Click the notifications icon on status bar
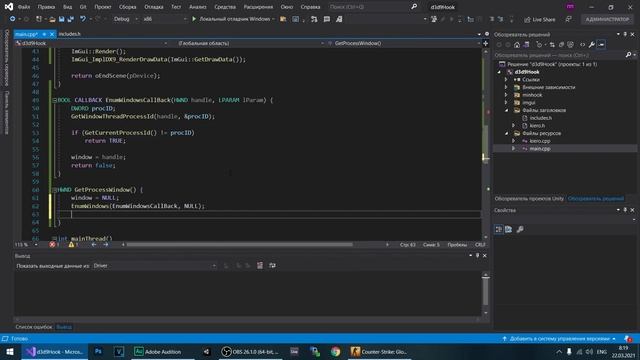The image size is (640, 360). (x=628, y=339)
